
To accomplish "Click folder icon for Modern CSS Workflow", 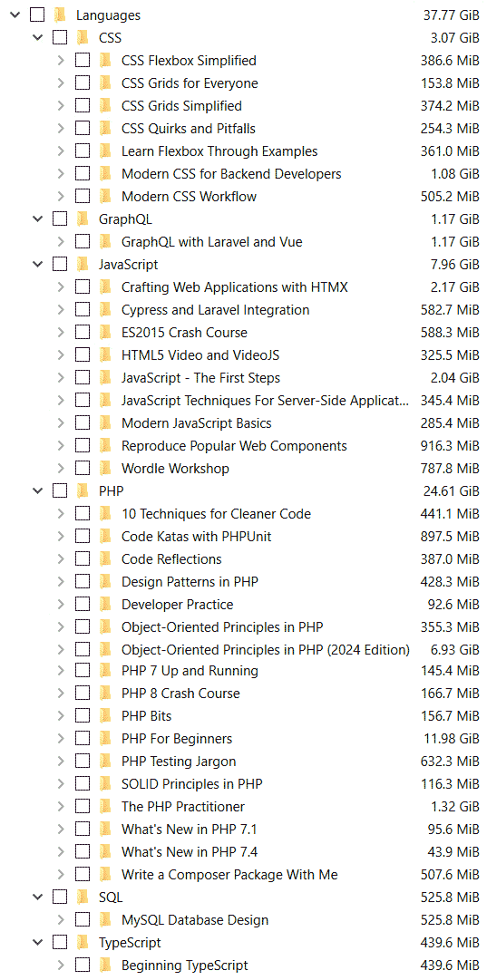I will pyautogui.click(x=105, y=196).
